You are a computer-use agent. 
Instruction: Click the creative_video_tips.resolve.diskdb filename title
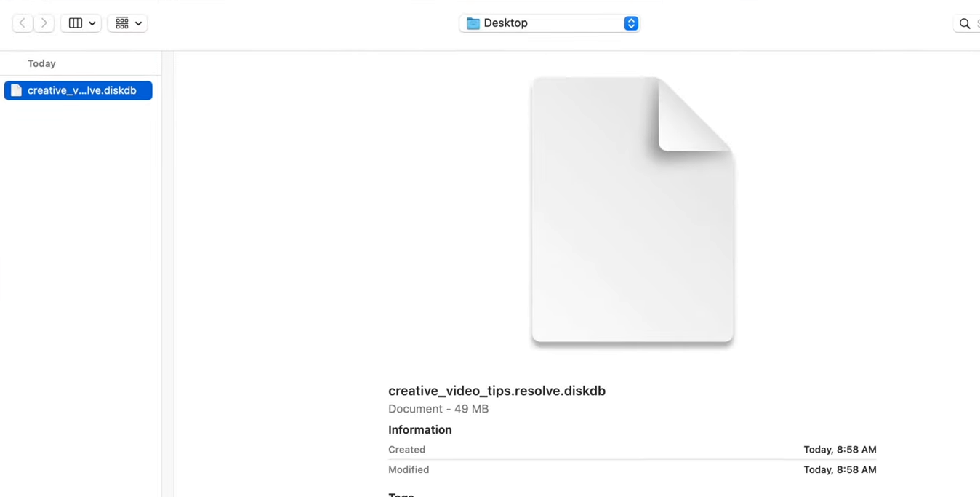[x=497, y=391]
